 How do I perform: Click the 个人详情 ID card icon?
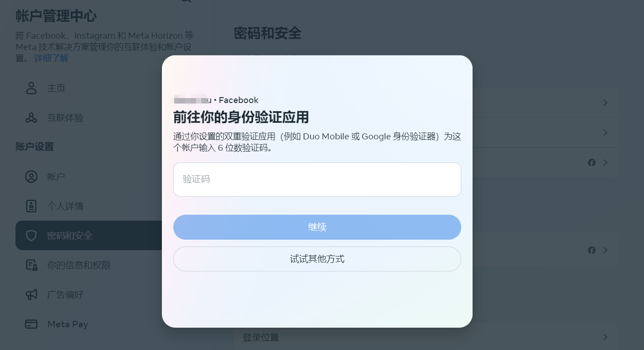[x=31, y=206]
